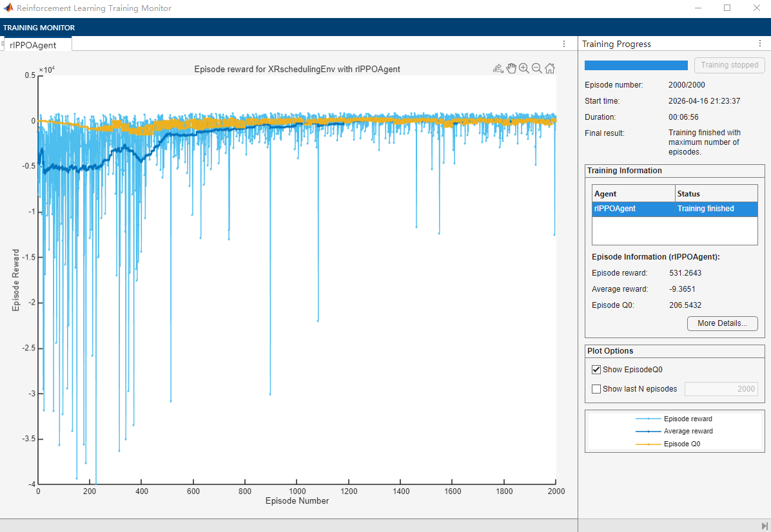Click the last N episodes number field
Viewport: 771px width, 532px height.
pos(722,389)
